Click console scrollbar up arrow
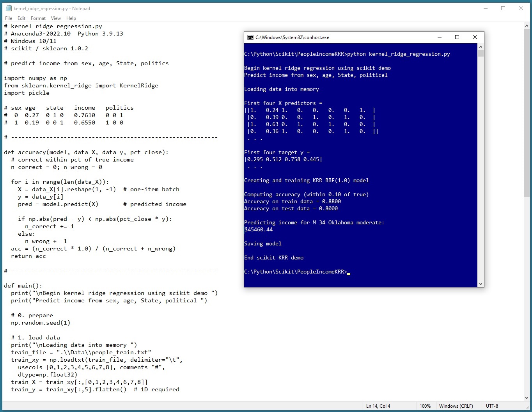 [x=481, y=46]
